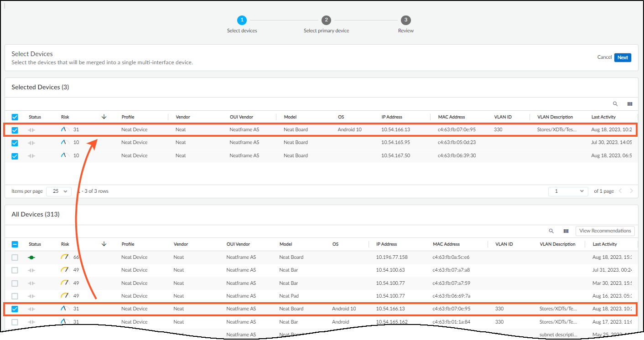Screen dimensions: 644x340
Task: Open Items per page dropdown showing 25
Action: click(59, 191)
